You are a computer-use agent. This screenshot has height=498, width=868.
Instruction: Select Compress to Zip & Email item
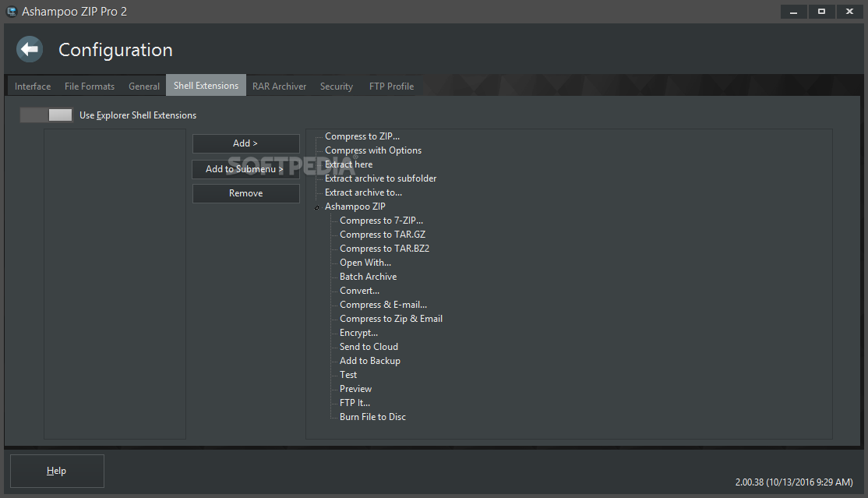391,319
